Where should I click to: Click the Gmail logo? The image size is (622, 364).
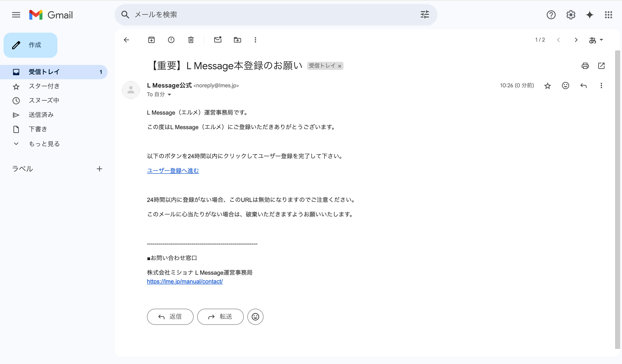click(x=51, y=15)
